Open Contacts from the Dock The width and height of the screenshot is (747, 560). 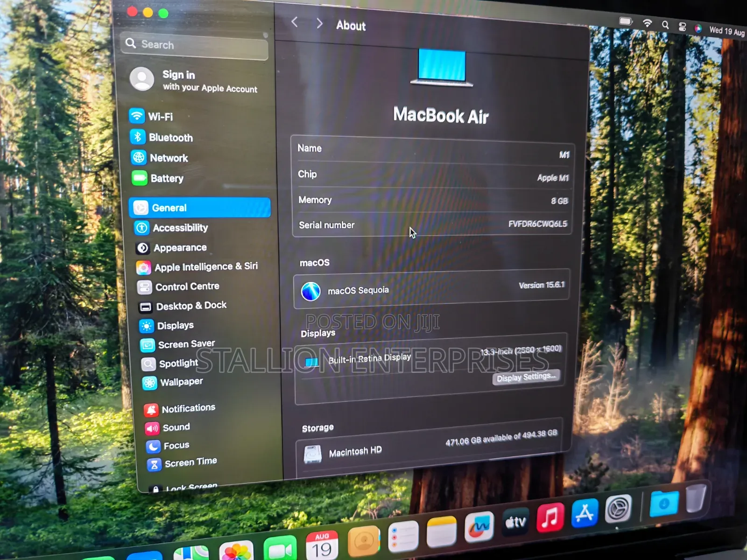tap(364, 540)
